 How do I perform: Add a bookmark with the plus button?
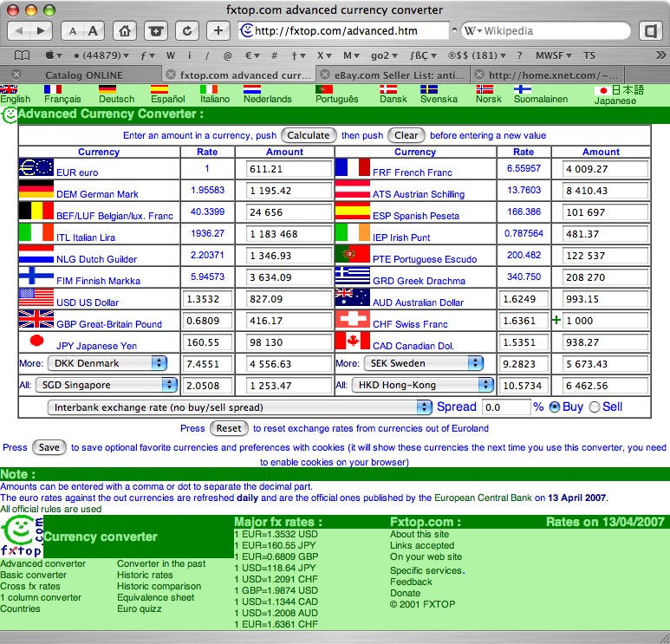pyautogui.click(x=218, y=30)
